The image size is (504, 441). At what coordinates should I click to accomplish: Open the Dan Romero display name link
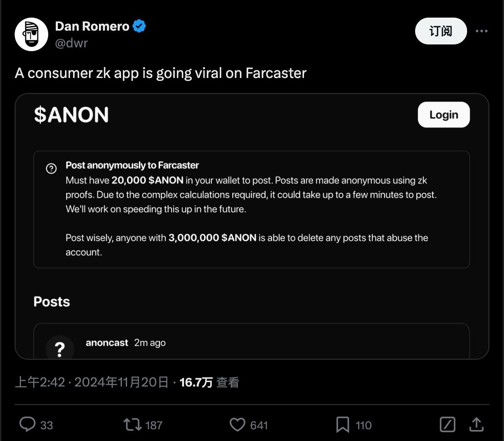click(x=92, y=26)
